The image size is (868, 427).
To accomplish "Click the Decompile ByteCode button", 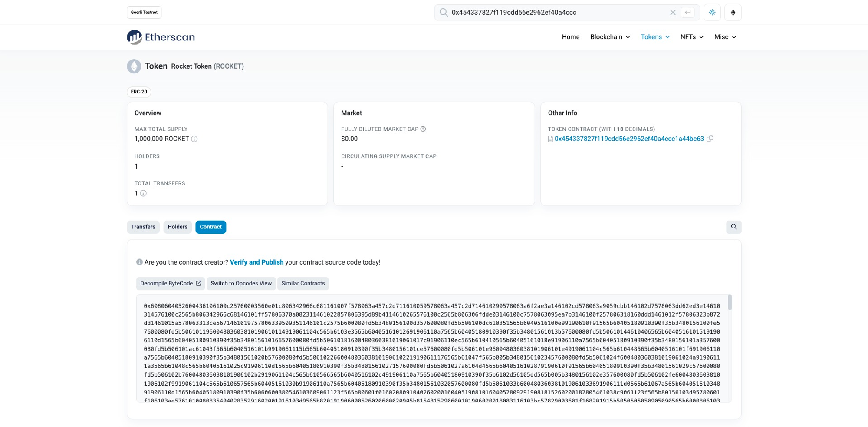I will 171,283.
